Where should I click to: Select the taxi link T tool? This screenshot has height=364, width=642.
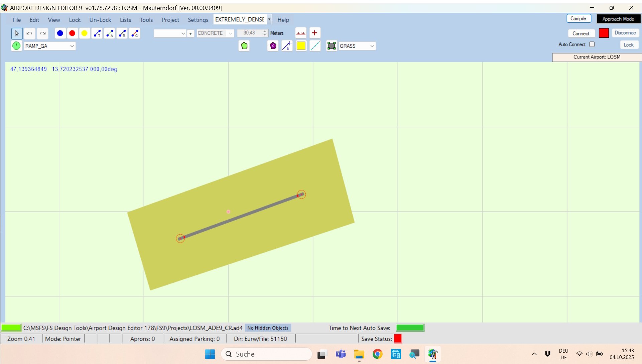tap(97, 33)
